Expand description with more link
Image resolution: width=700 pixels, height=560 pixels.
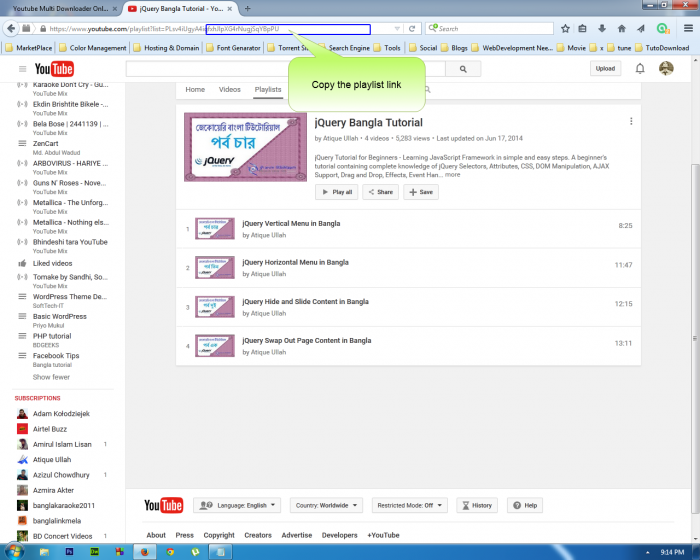(452, 175)
